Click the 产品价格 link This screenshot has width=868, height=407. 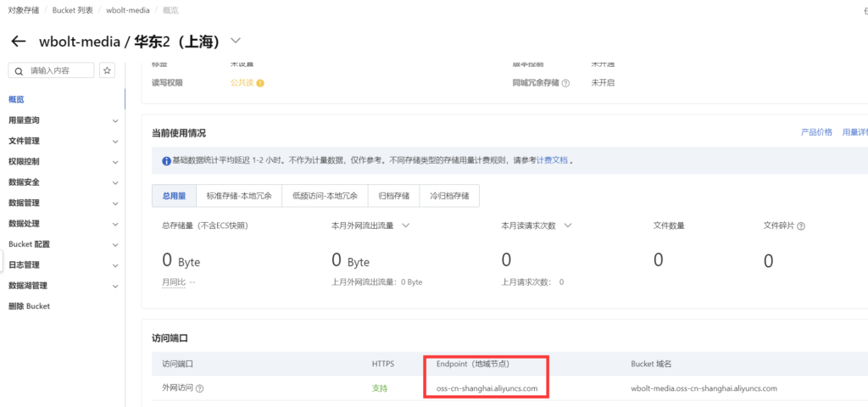point(816,132)
